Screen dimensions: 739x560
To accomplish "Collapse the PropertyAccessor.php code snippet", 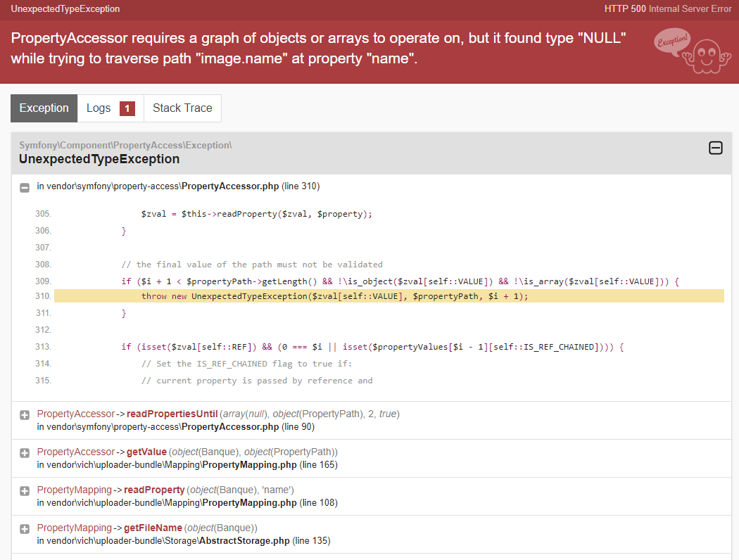I will [x=24, y=187].
